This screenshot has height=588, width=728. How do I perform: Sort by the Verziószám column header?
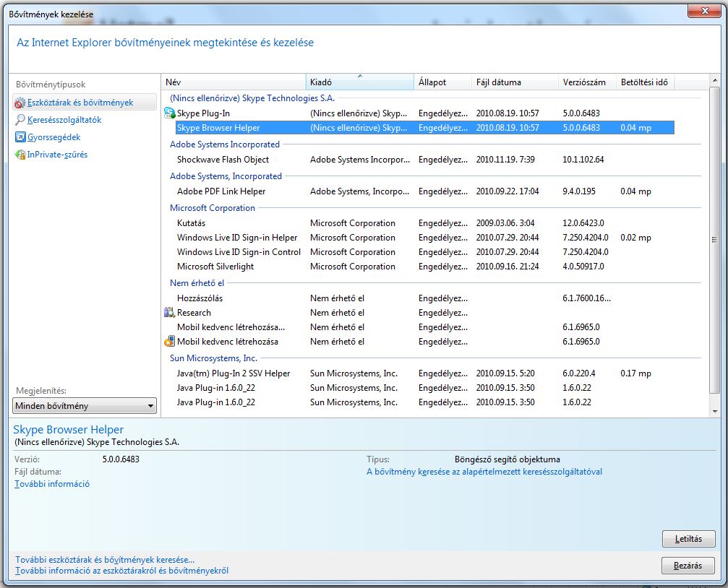point(587,82)
